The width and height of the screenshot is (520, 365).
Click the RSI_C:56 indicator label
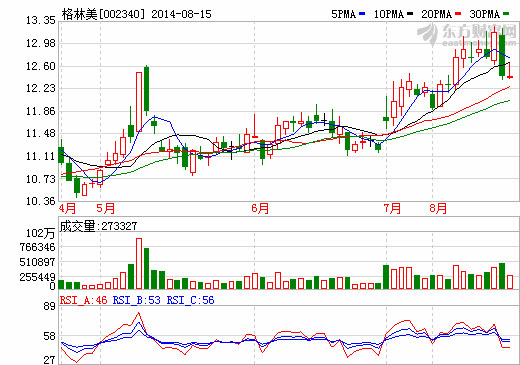click(x=190, y=300)
